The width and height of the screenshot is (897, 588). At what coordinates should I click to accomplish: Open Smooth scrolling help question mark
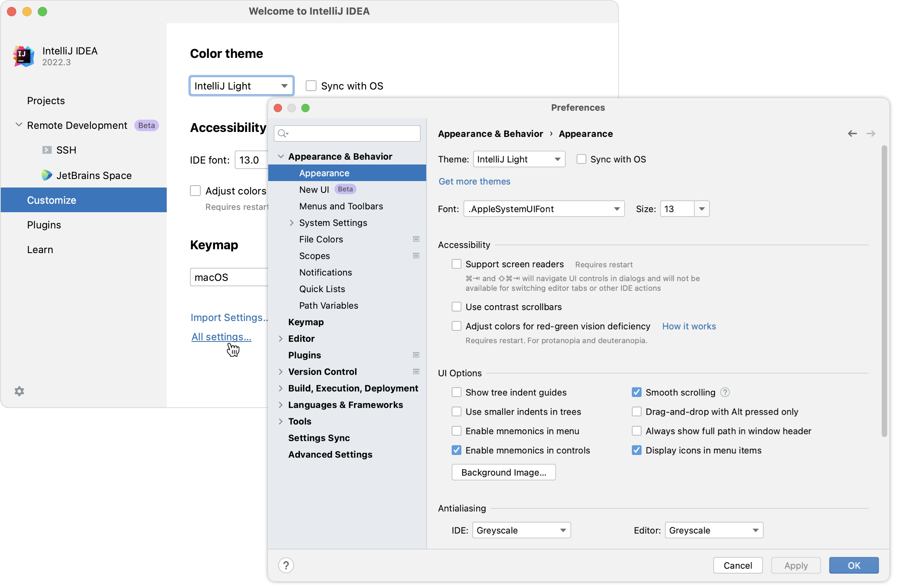tap(725, 392)
